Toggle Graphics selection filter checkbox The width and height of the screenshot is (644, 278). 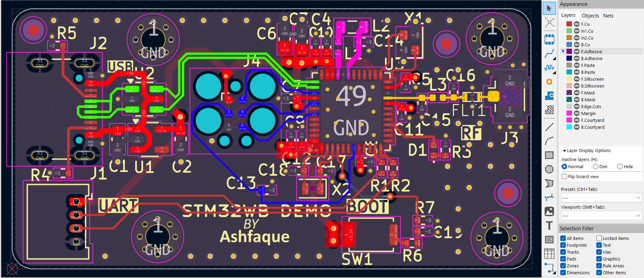coord(599,259)
